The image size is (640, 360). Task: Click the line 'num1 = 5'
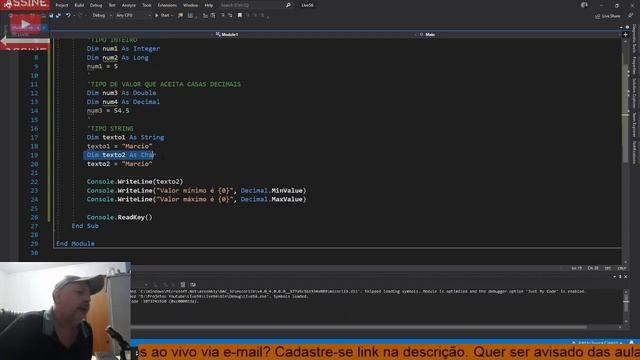102,66
